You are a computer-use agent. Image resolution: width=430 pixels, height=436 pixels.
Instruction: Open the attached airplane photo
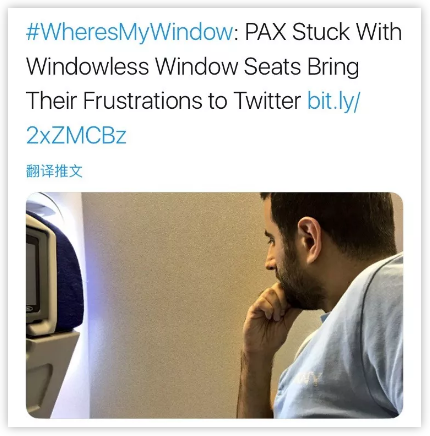point(214,305)
